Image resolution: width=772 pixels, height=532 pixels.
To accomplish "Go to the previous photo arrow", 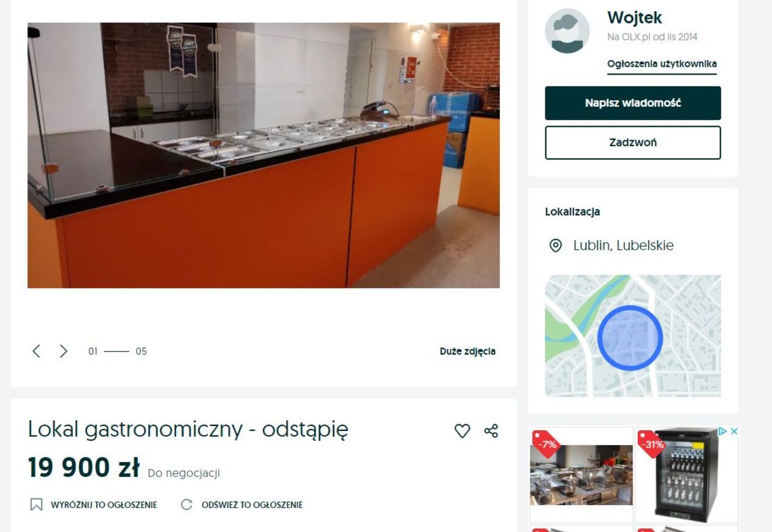I will [x=36, y=351].
